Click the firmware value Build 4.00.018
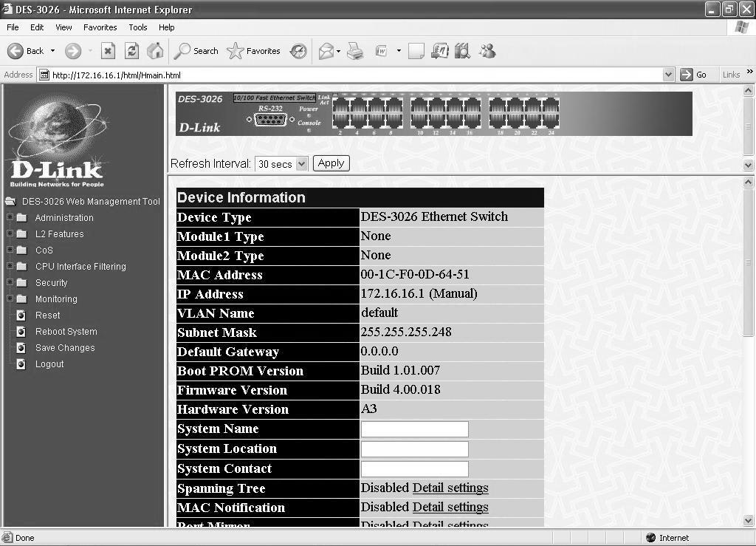The width and height of the screenshot is (756, 546). (x=401, y=389)
